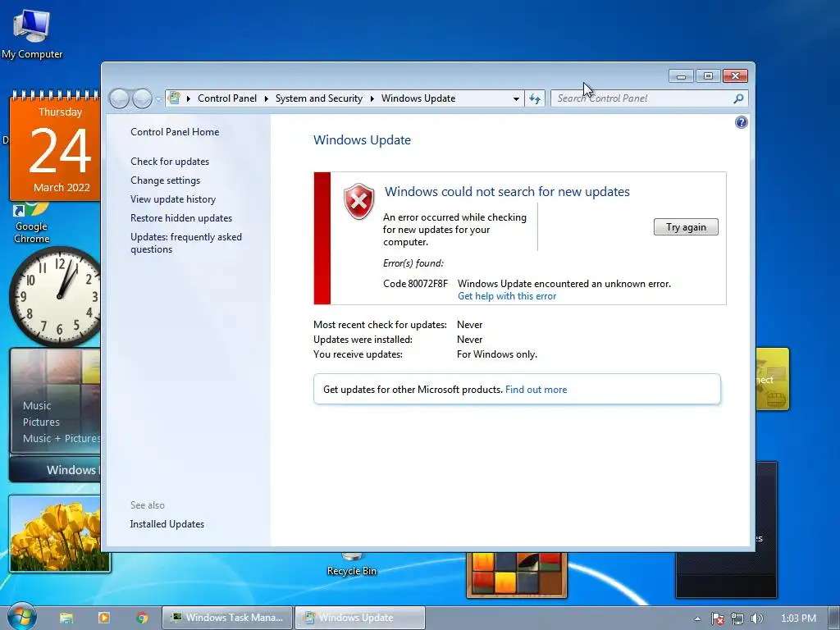Screen dimensions: 840x630
Task: Open Recycle Bin desktop icon
Action: pos(352,564)
